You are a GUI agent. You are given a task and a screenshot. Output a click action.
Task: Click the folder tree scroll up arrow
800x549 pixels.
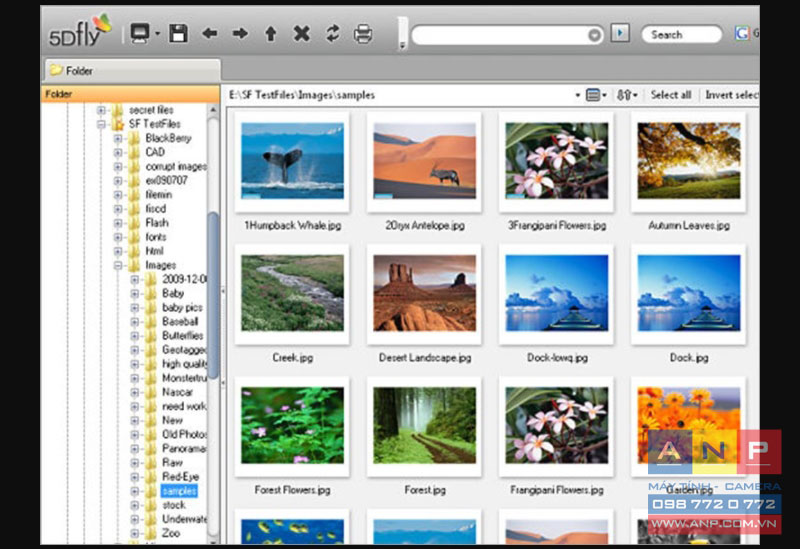213,110
